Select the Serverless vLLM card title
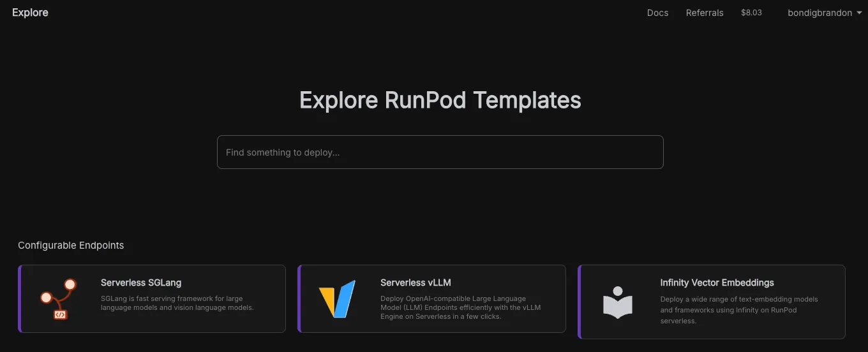 point(415,282)
